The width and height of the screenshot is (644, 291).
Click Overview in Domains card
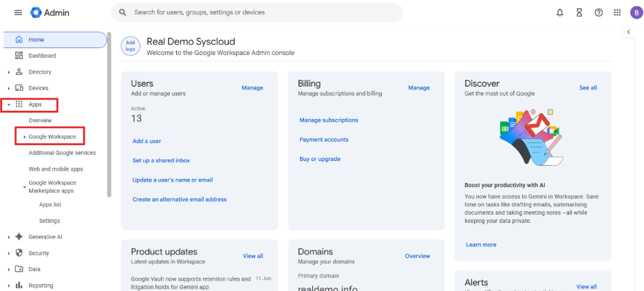pyautogui.click(x=417, y=256)
